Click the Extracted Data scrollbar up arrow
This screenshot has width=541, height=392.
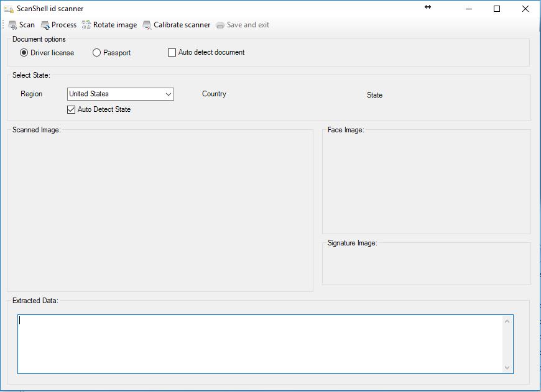[x=507, y=321]
